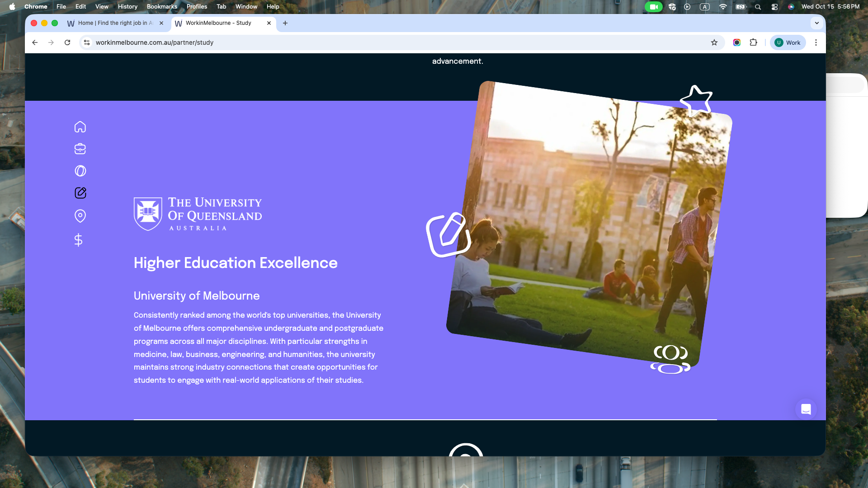
Task: Open the chat widget bubble
Action: click(806, 409)
